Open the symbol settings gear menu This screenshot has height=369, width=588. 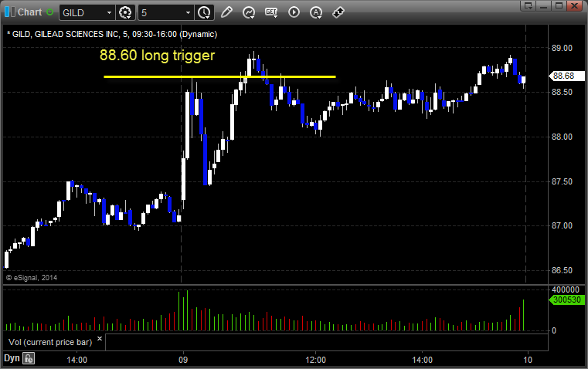pyautogui.click(x=125, y=12)
